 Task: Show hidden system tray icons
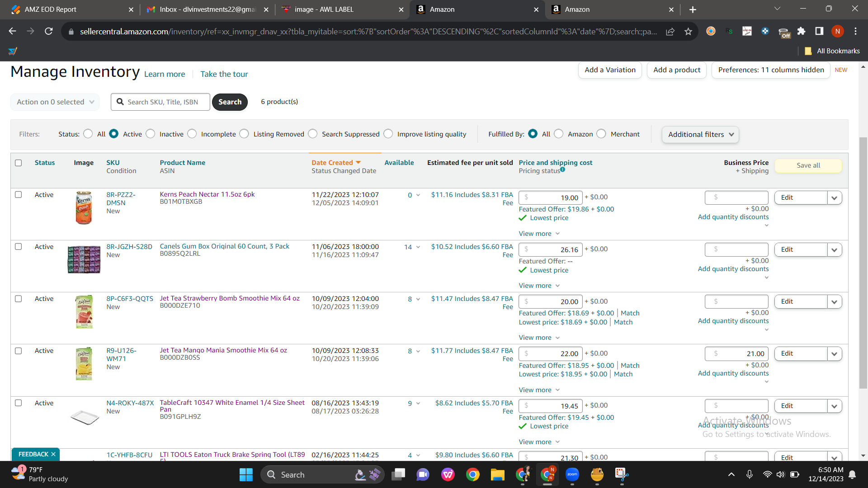[731, 474]
